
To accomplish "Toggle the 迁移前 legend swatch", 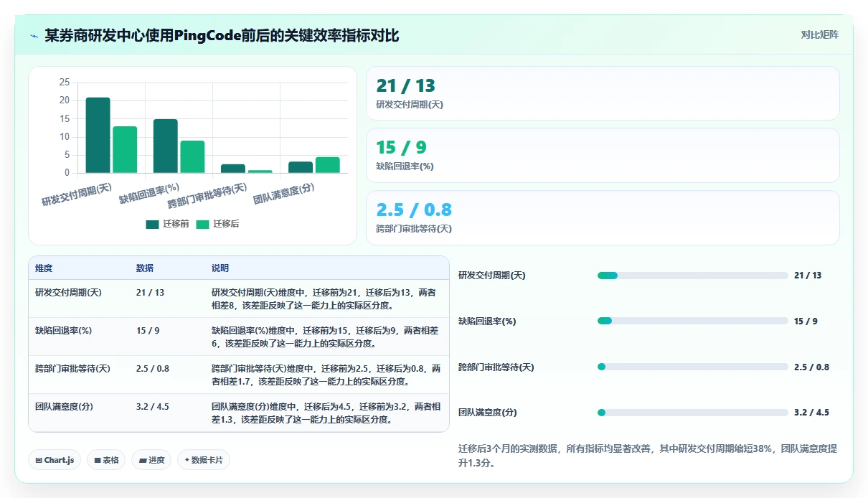I will (x=152, y=224).
